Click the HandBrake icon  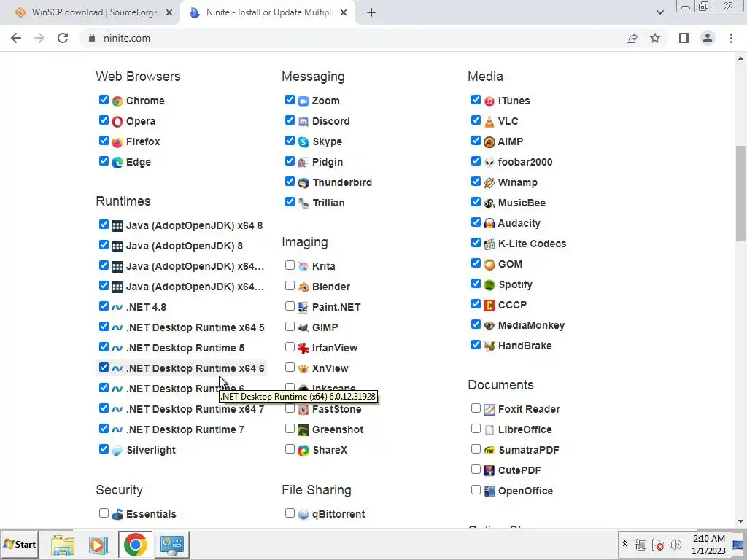[x=489, y=346]
